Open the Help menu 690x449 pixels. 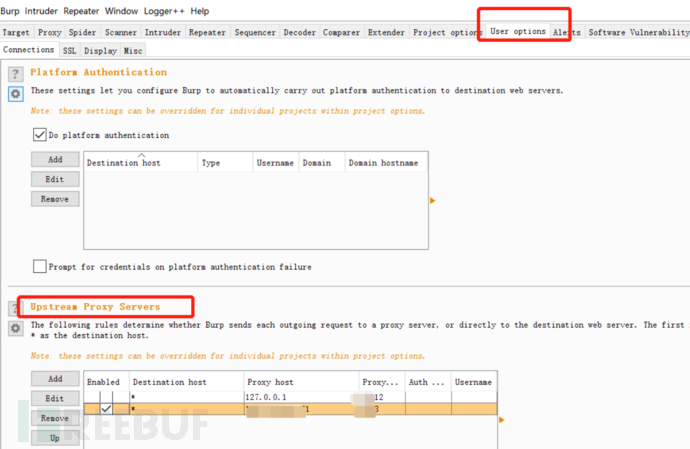pos(200,11)
